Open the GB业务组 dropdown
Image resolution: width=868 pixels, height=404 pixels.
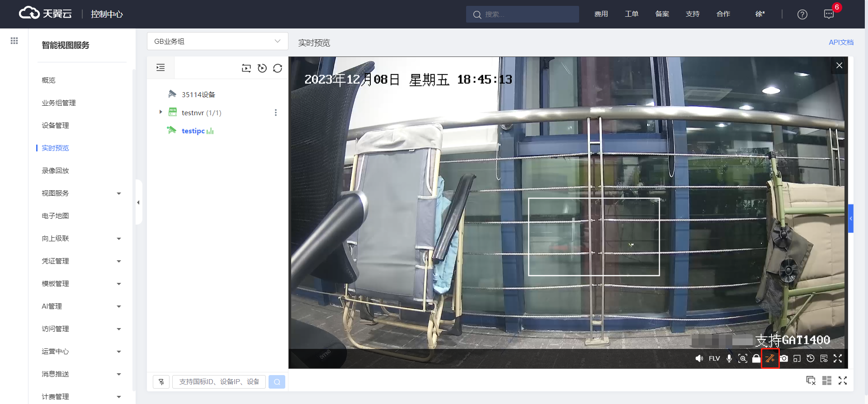coord(217,41)
